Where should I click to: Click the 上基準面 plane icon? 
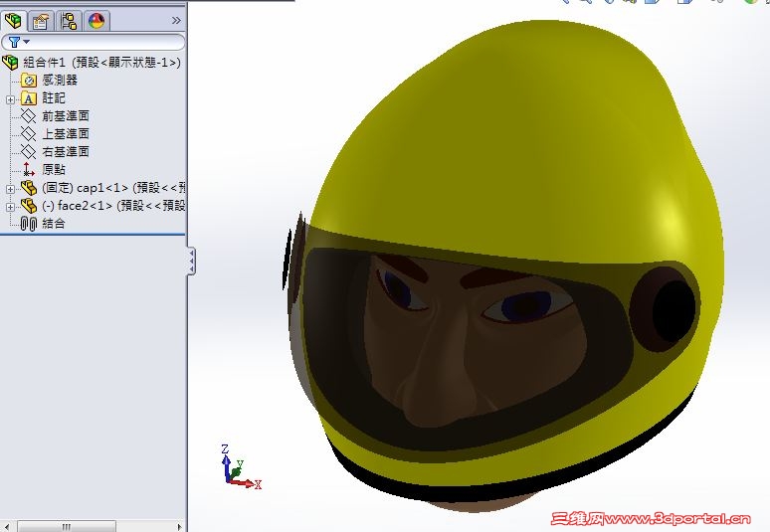click(29, 134)
